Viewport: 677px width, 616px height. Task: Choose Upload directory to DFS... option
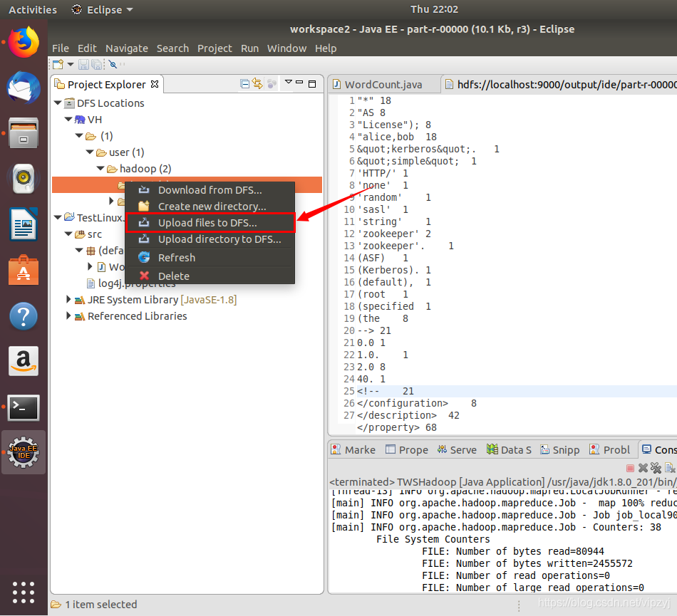pos(210,239)
